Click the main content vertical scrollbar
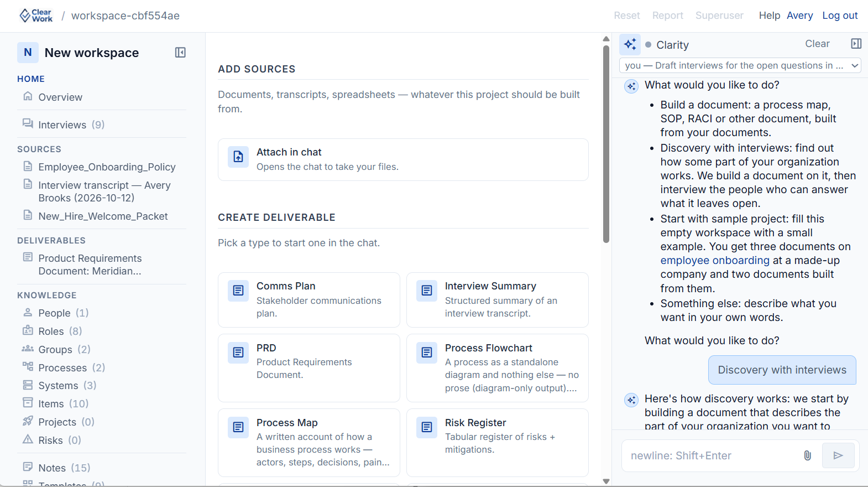The image size is (868, 487). point(606,144)
